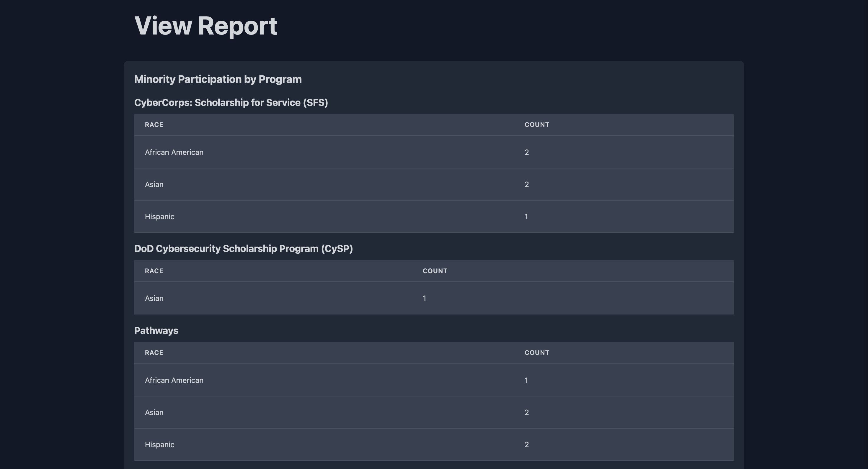Viewport: 868px width, 469px height.
Task: Click RACE column header in Pathways table
Action: [x=154, y=353]
